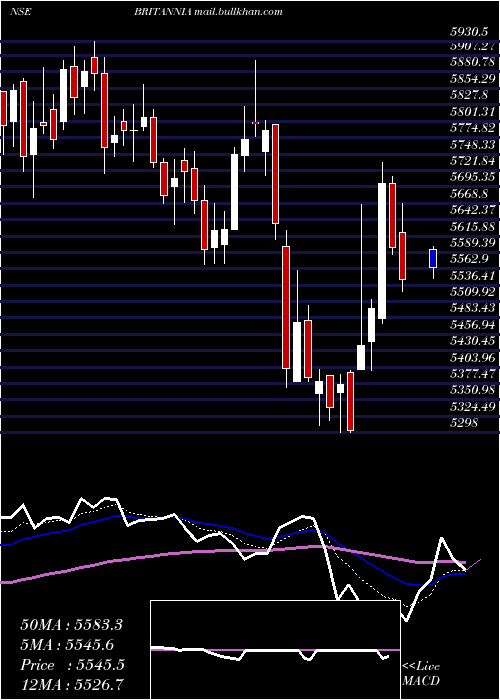Select the latest blue candlestick

433,259
